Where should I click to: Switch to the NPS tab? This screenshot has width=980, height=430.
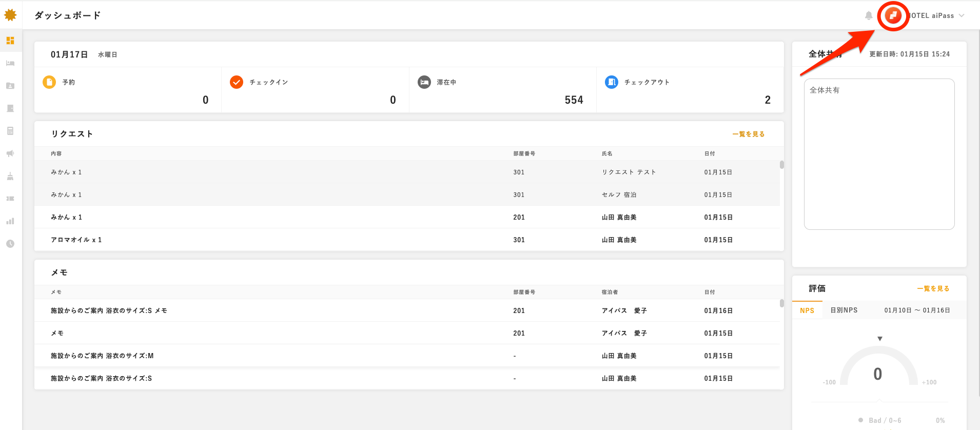point(807,310)
